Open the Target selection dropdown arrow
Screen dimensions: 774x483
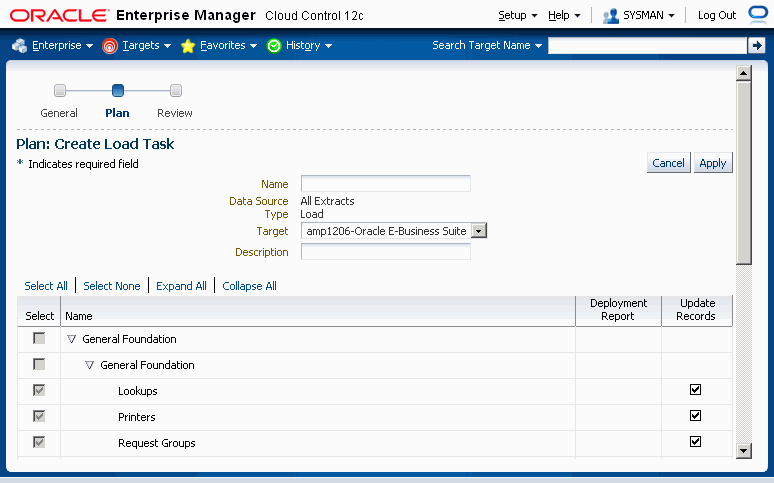[x=479, y=231]
